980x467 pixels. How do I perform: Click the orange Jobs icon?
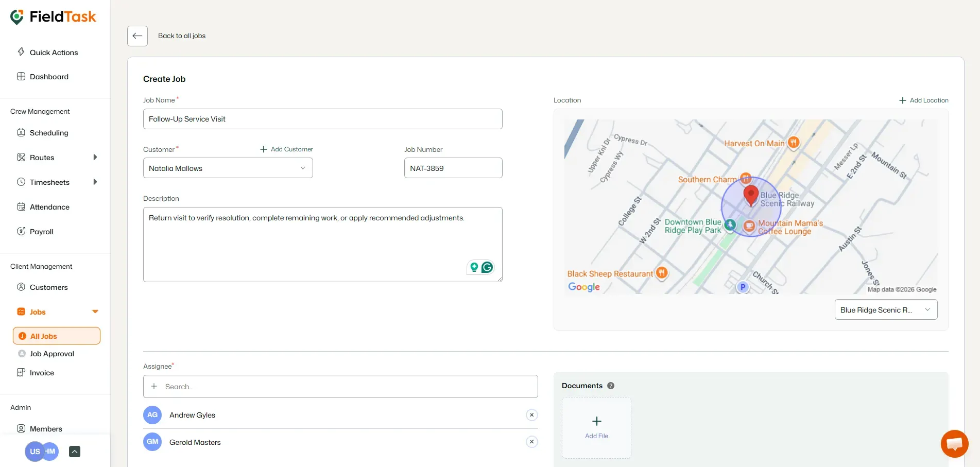(x=21, y=312)
